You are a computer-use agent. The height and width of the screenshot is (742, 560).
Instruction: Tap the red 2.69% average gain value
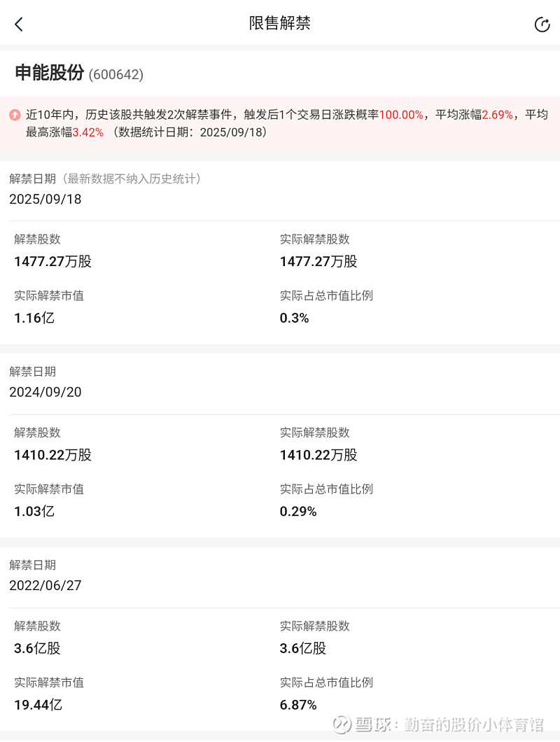pyautogui.click(x=497, y=115)
